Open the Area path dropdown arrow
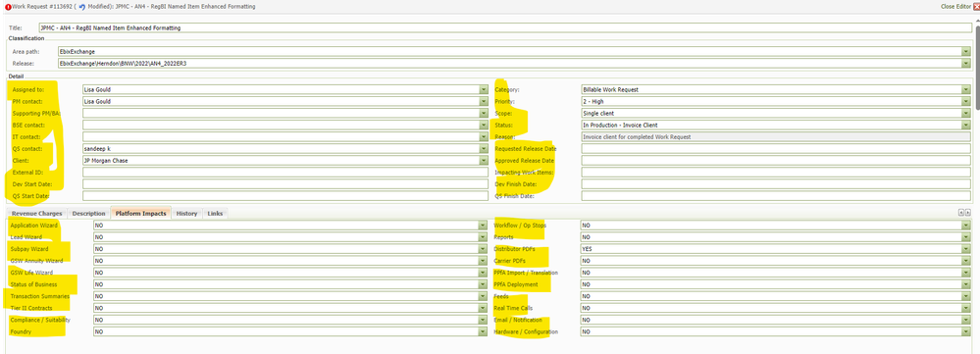This screenshot has height=354, width=980. (x=966, y=51)
